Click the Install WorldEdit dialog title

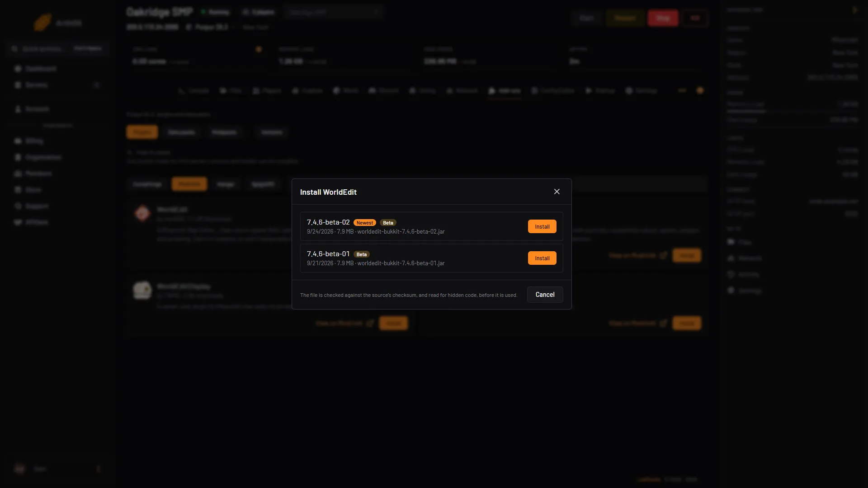pos(328,192)
